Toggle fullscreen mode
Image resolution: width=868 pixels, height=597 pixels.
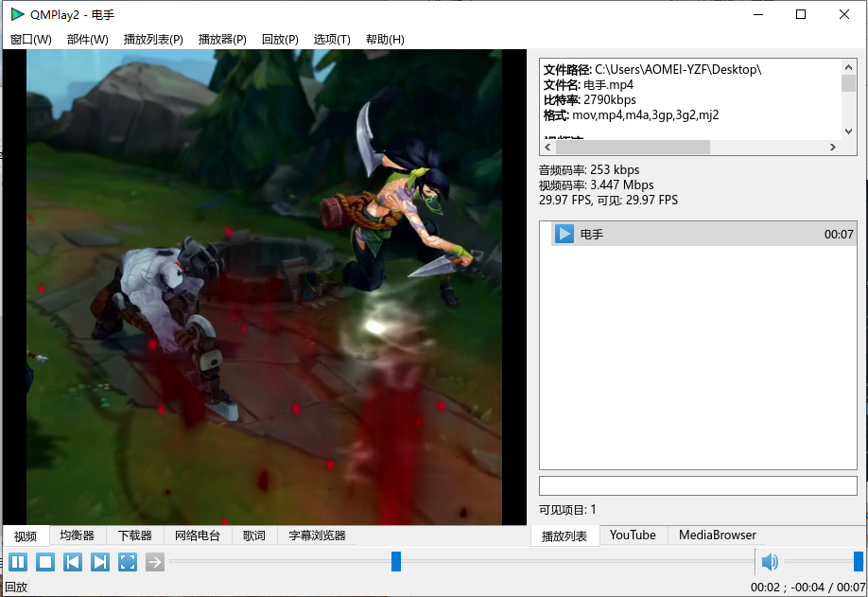[128, 562]
